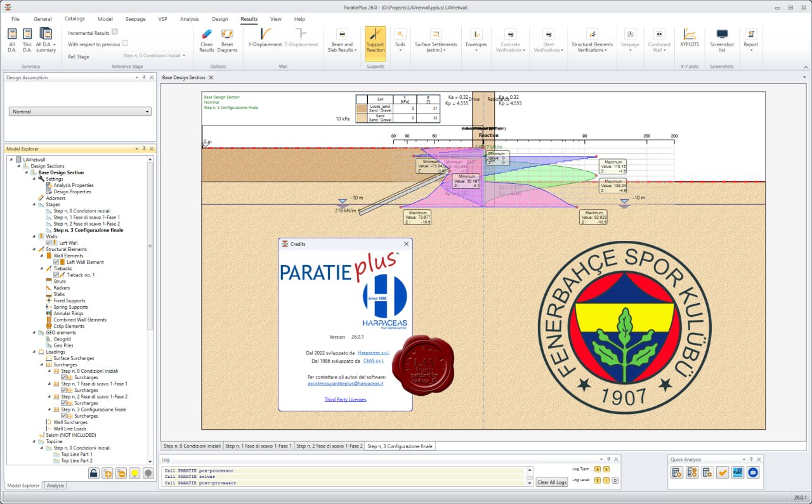Click the Clear All Logs button
The width and height of the screenshot is (812, 504).
(552, 482)
